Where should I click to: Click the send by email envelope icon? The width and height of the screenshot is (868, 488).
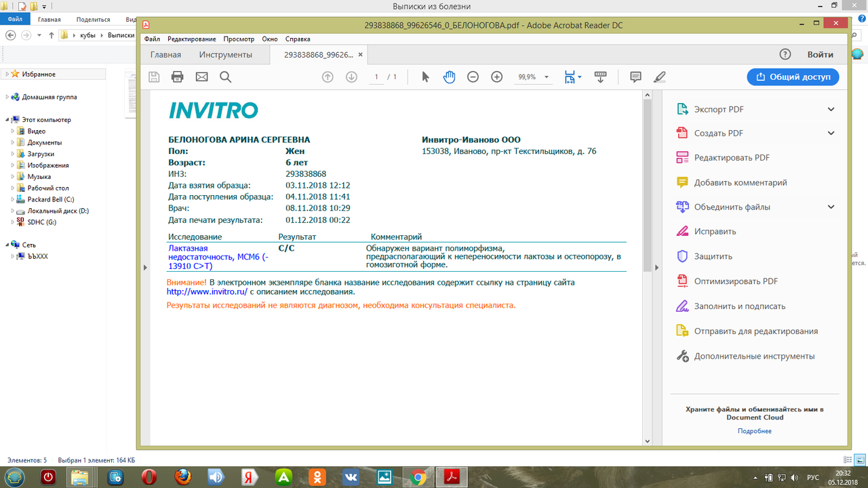pyautogui.click(x=201, y=77)
